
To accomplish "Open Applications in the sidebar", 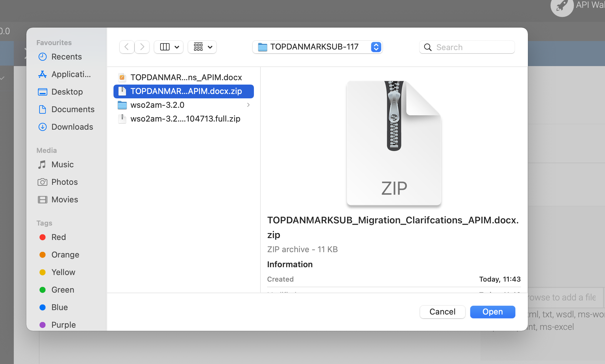I will tap(64, 74).
